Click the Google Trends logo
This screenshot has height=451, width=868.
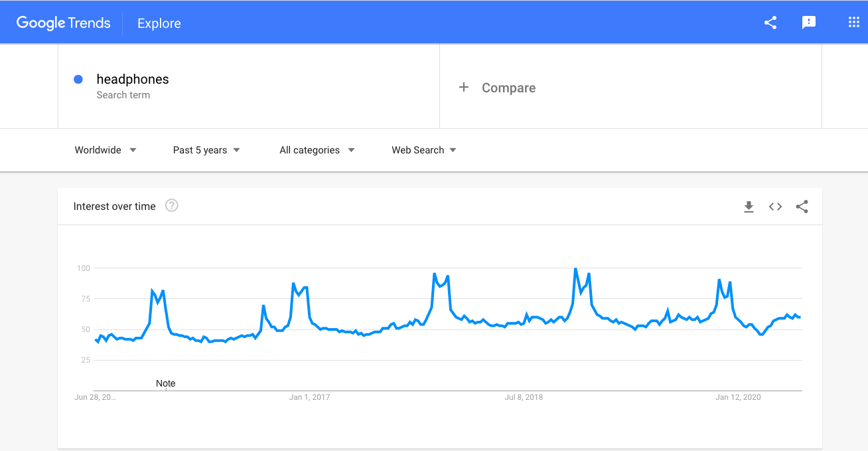(64, 23)
